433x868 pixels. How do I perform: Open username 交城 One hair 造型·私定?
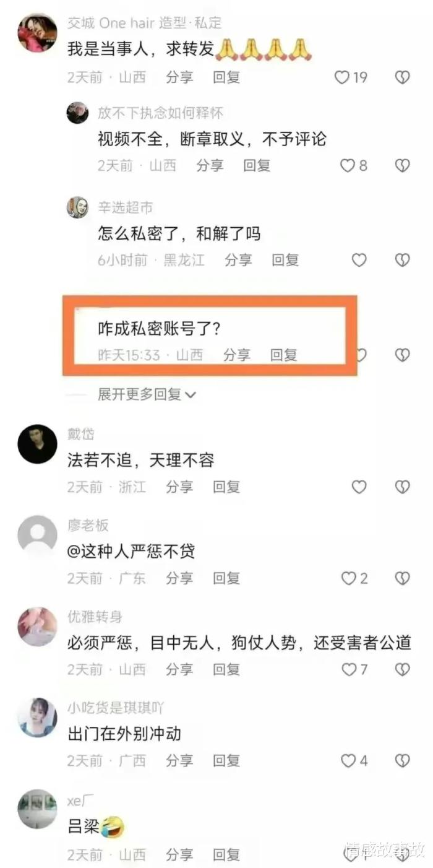coord(144,23)
